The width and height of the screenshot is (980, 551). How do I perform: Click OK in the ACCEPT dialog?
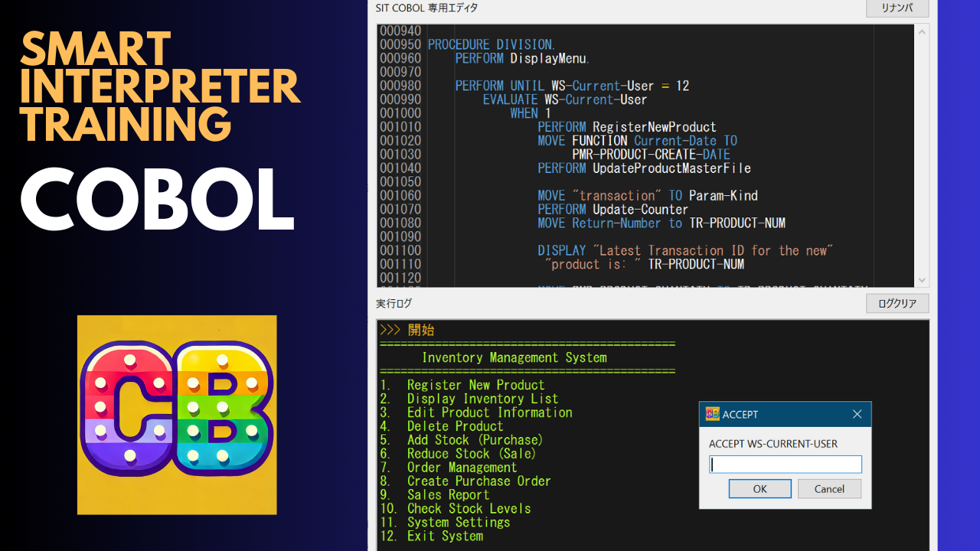(x=759, y=488)
